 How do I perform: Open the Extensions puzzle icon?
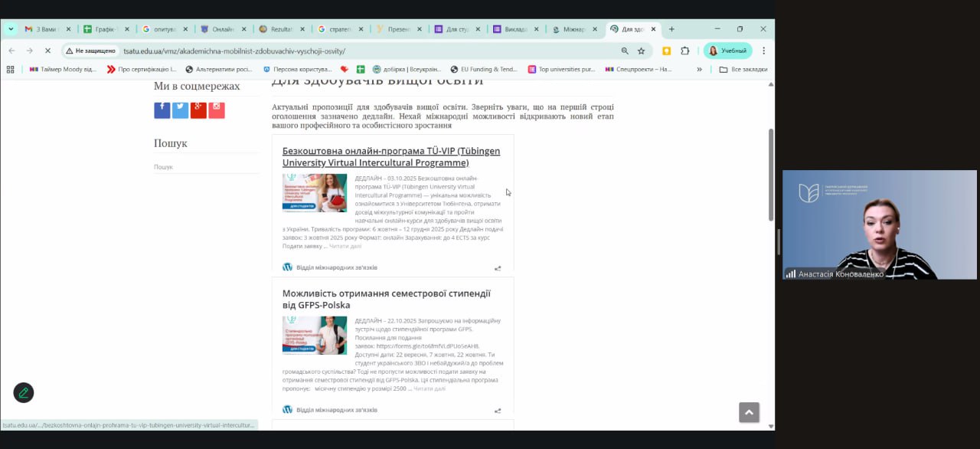pos(685,51)
